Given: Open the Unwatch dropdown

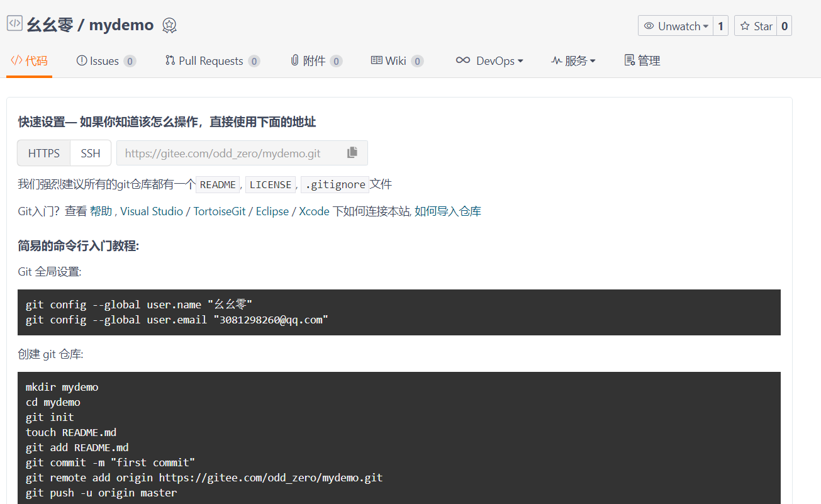Looking at the screenshot, I should click(x=674, y=26).
